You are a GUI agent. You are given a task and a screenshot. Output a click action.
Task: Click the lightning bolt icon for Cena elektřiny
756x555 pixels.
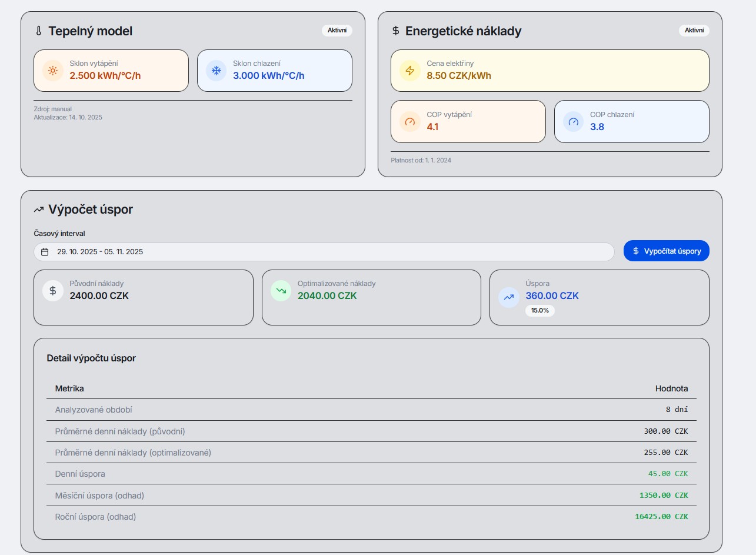(410, 71)
